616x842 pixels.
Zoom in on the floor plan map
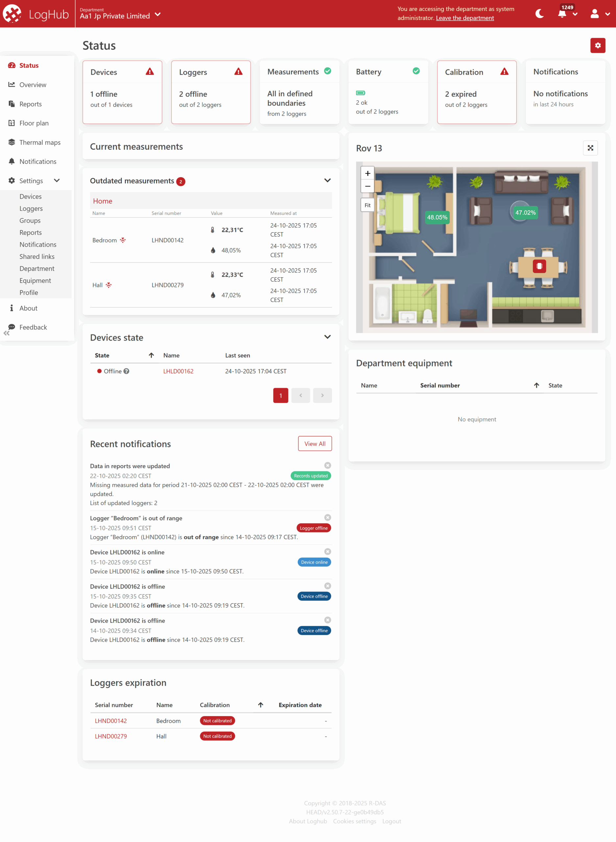pyautogui.click(x=367, y=173)
